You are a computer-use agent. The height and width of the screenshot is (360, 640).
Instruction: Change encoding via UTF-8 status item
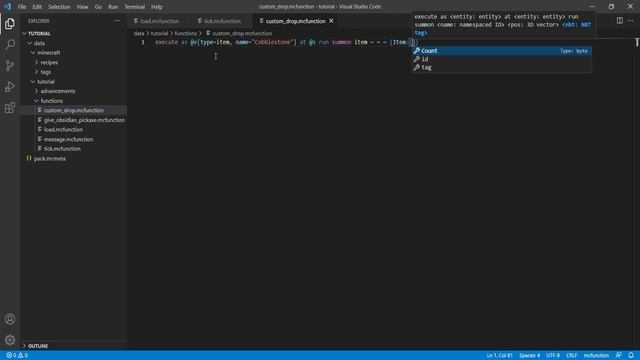(x=553, y=356)
